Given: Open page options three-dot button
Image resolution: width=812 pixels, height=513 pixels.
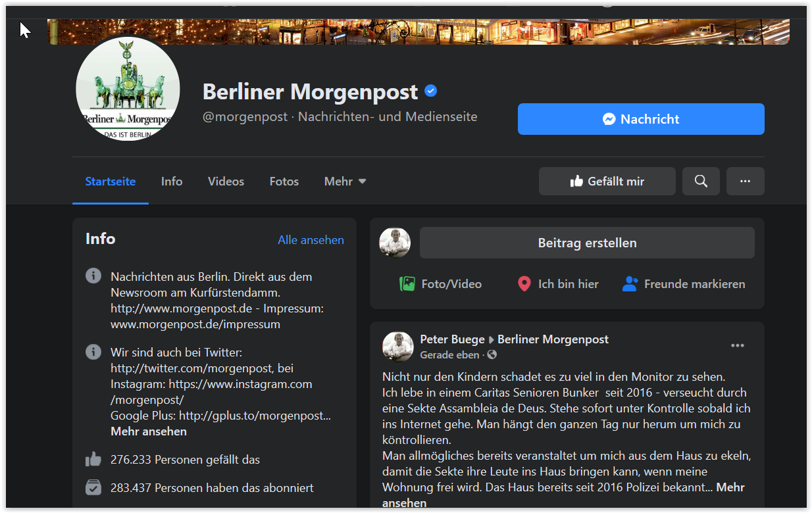Looking at the screenshot, I should point(745,182).
